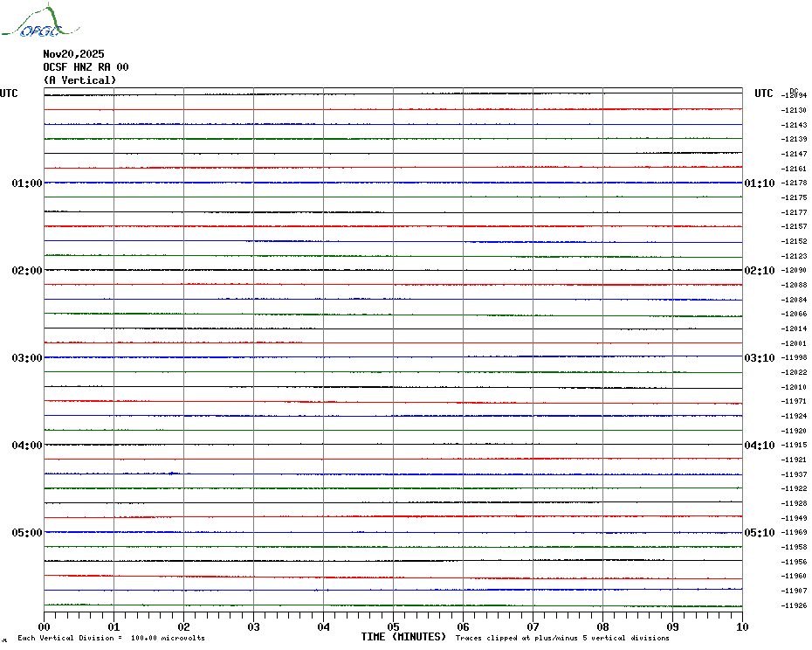The height and width of the screenshot is (650, 812).
Task: Select the 01:00 time marker on left
Action: (x=27, y=183)
